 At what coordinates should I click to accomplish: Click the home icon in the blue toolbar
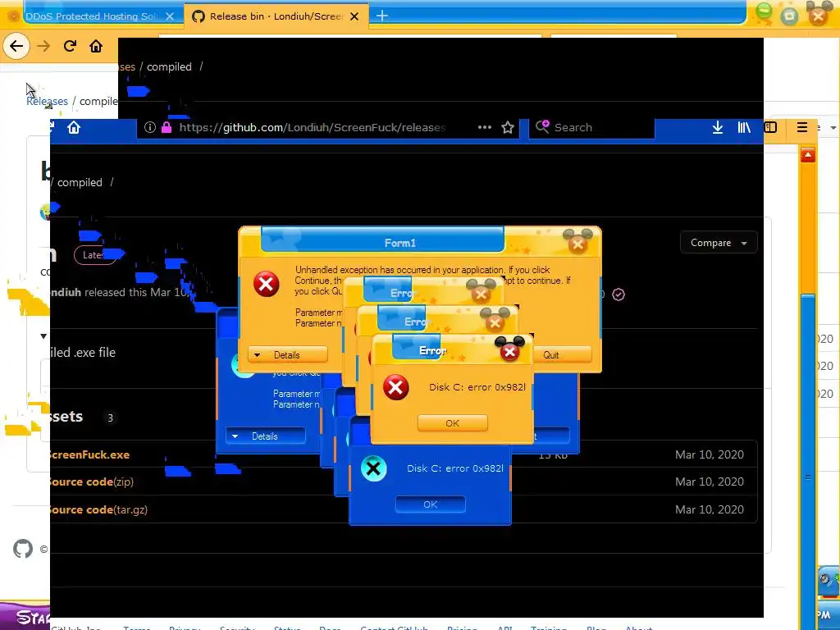tap(74, 127)
